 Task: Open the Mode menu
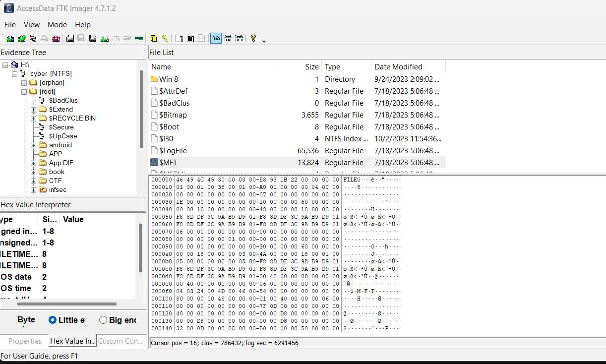[57, 25]
